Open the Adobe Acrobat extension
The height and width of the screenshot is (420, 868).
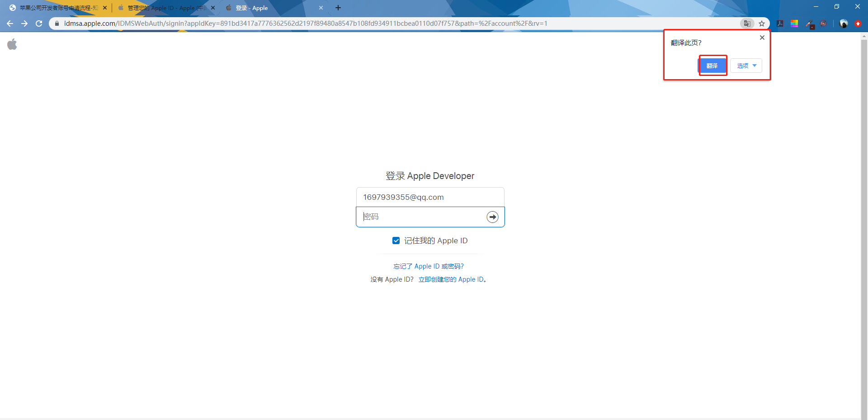[780, 24]
